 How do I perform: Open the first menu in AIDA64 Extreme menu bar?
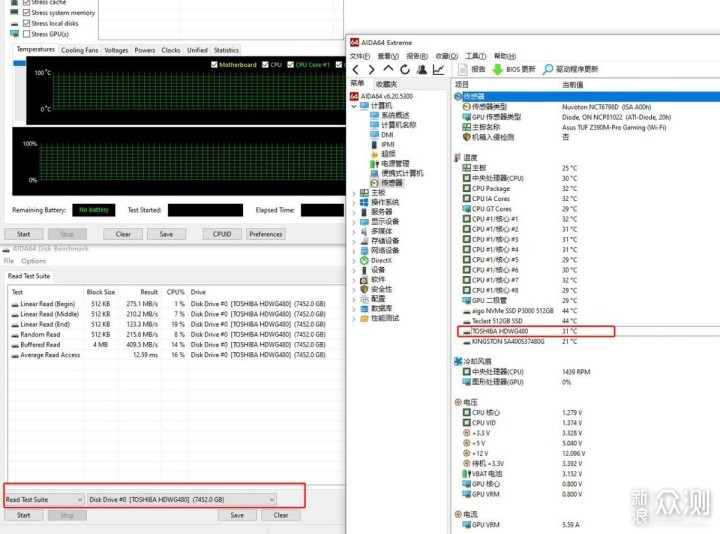pyautogui.click(x=360, y=56)
